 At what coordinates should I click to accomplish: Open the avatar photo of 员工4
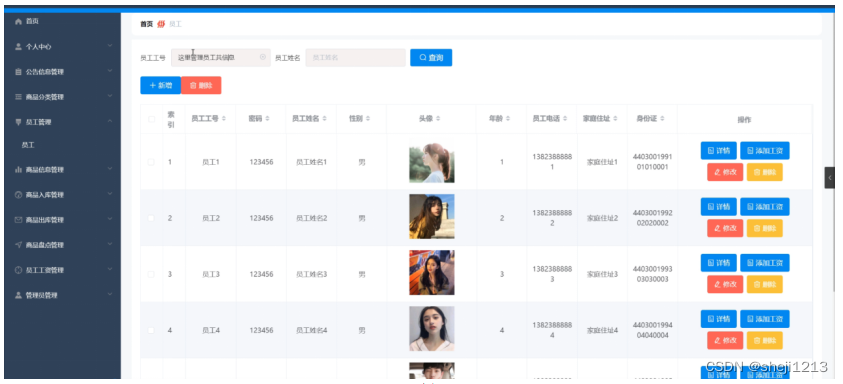(432, 329)
